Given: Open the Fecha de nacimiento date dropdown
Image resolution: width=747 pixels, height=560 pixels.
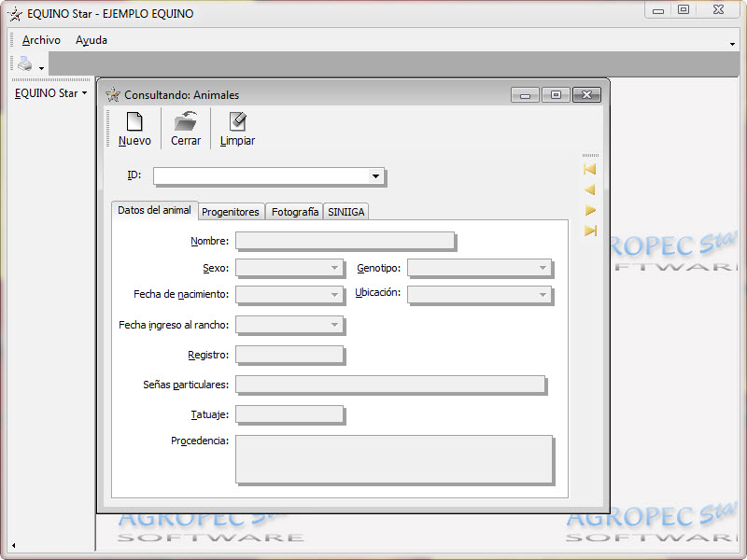Looking at the screenshot, I should tap(335, 295).
